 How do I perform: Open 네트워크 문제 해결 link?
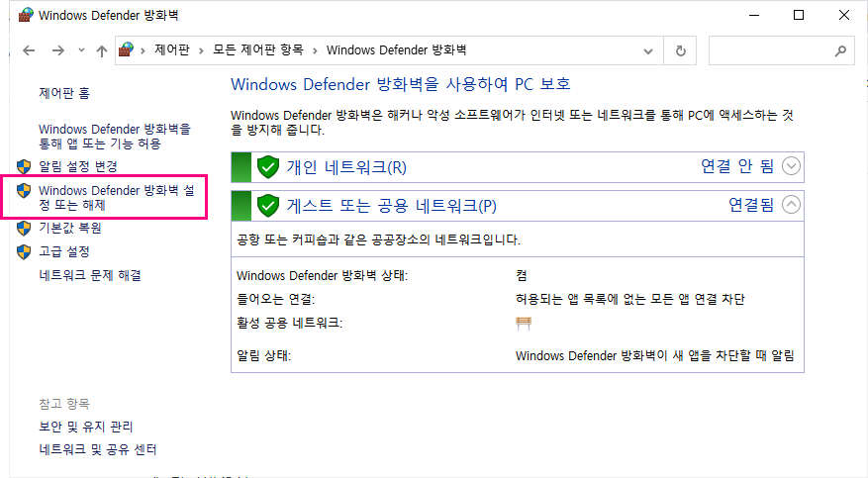[90, 275]
